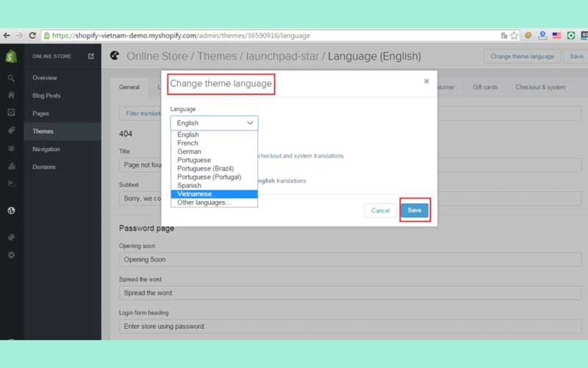
Task: Open the Checkout & system tab
Action: [x=540, y=87]
